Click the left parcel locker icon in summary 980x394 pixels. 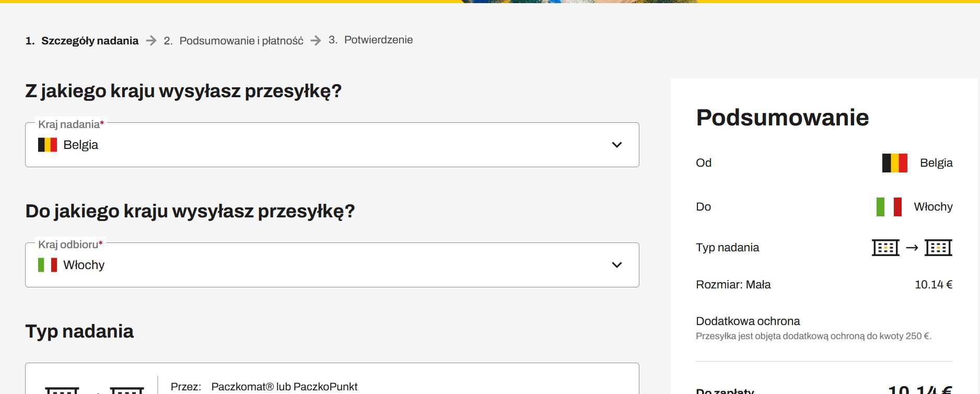(885, 248)
